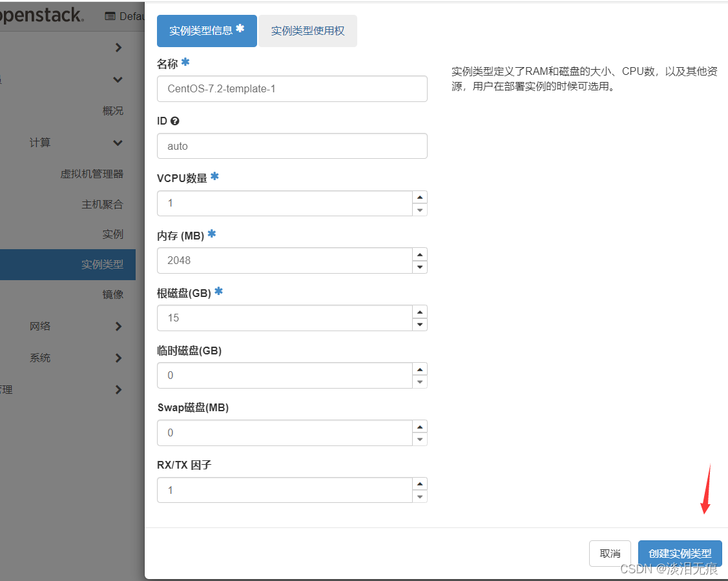Open the 概况 overview page
The width and height of the screenshot is (728, 581).
pos(113,110)
